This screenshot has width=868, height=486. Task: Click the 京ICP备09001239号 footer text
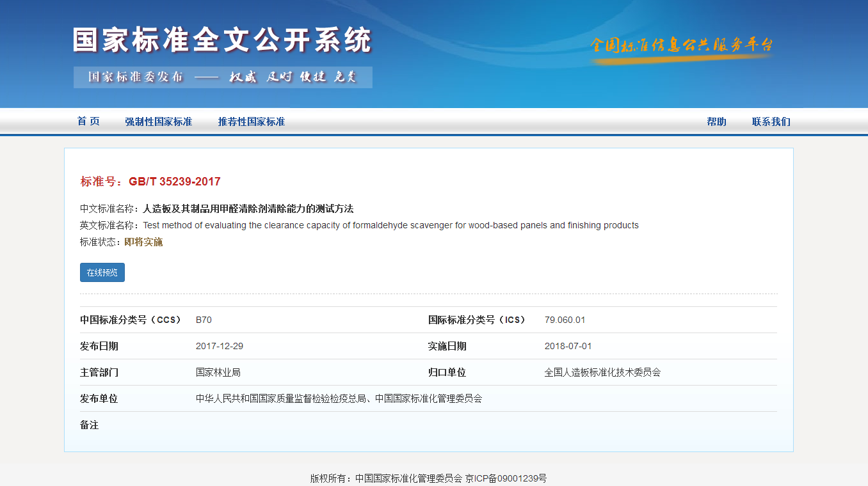pyautogui.click(x=506, y=478)
